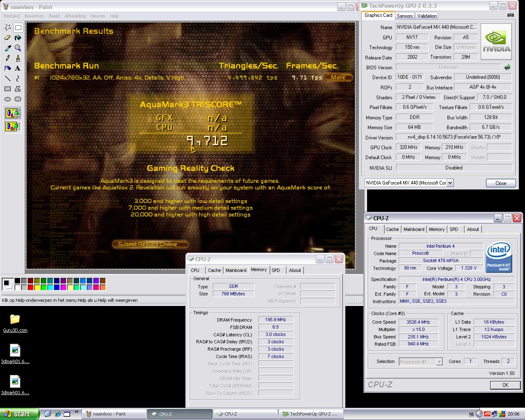Click the DRAM Frequency value in CPU-Z
This screenshot has height=420, width=525.
tap(276, 320)
